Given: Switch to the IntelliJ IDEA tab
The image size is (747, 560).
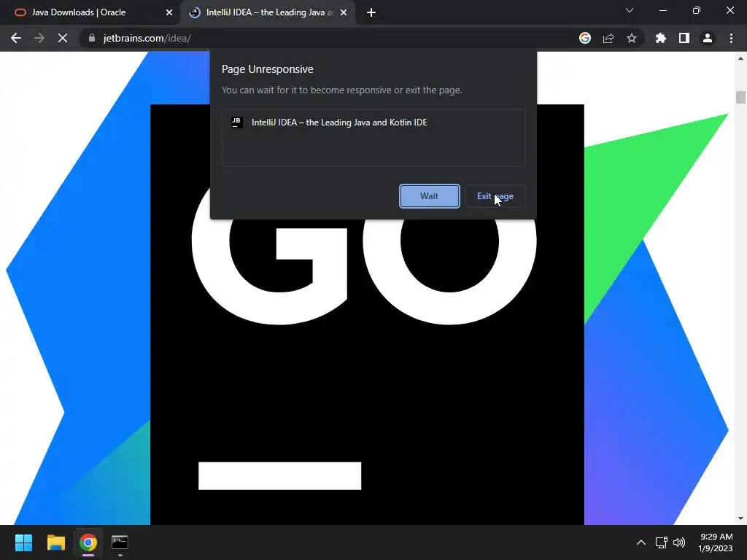Looking at the screenshot, I should (x=267, y=12).
